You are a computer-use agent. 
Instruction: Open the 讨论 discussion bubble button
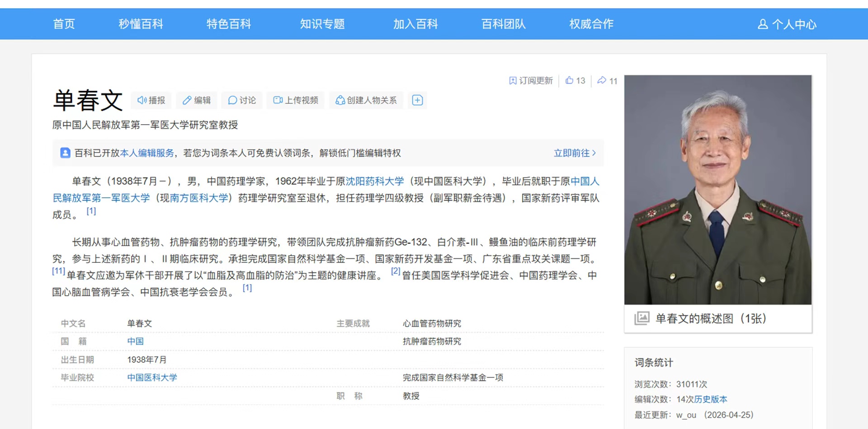click(242, 100)
